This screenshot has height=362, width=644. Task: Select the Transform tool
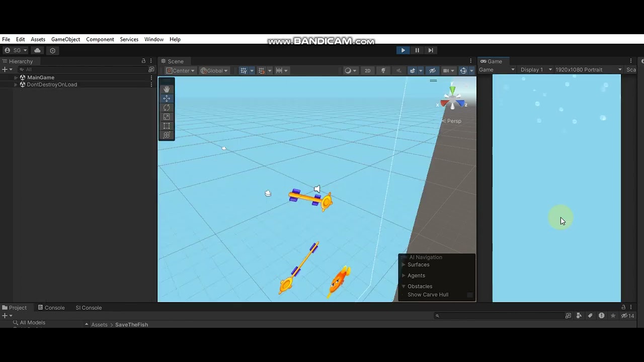[167, 135]
